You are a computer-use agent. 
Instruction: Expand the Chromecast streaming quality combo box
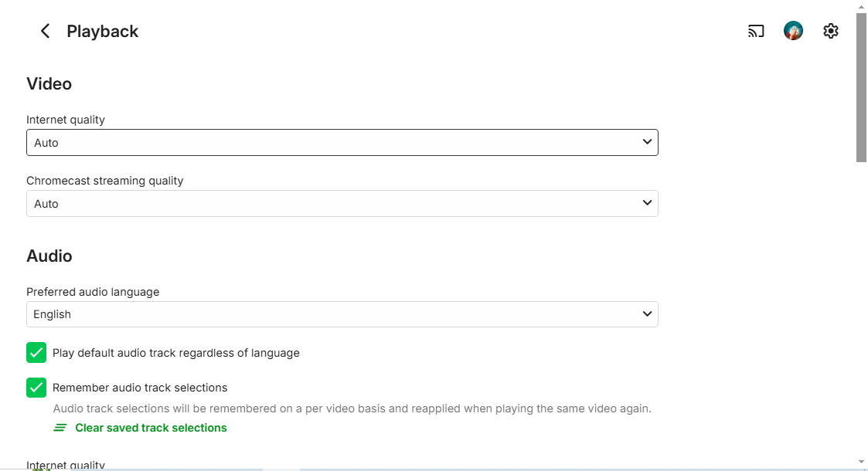pos(342,204)
